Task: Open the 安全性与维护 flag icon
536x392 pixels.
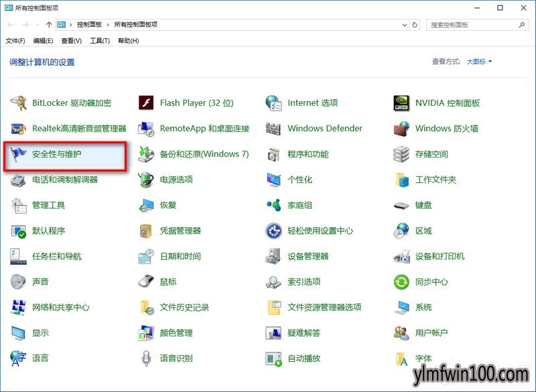Action: click(x=19, y=154)
